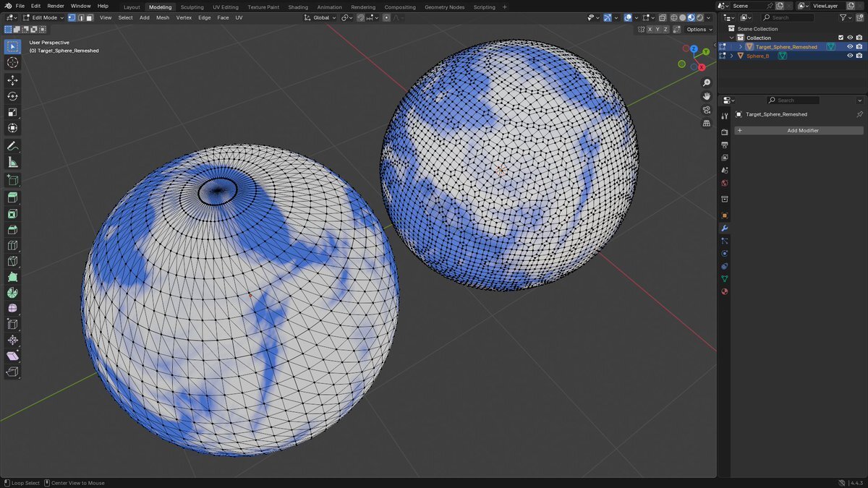Uncheck the Collection exclude checkbox
868x488 pixels.
841,38
